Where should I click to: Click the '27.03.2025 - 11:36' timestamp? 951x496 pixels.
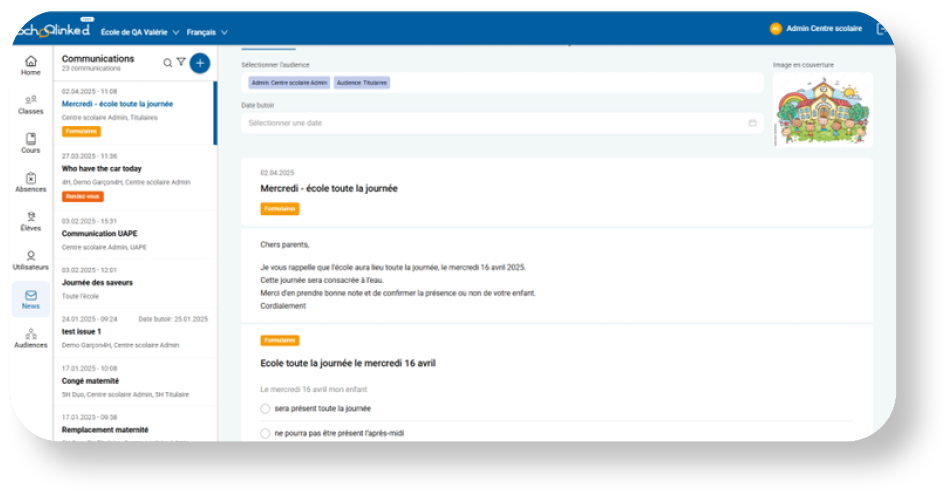(89, 156)
